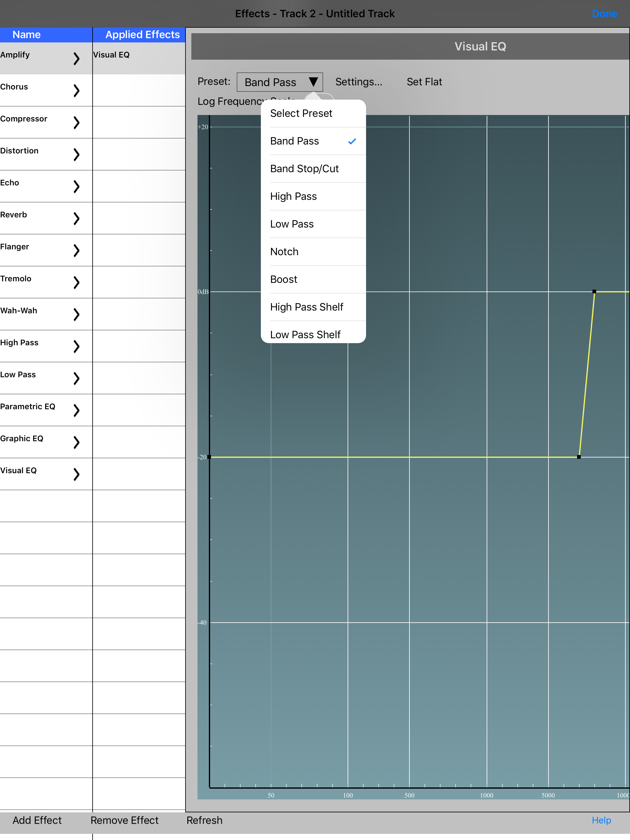Open the Preset dropdown arrow
The width and height of the screenshot is (630, 840).
(313, 82)
